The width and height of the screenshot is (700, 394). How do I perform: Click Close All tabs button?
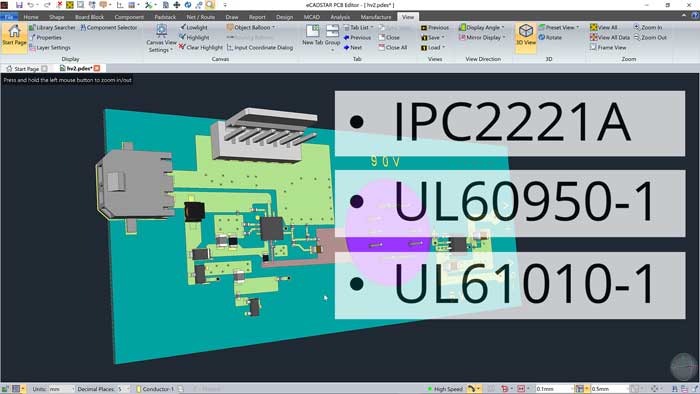(x=393, y=47)
